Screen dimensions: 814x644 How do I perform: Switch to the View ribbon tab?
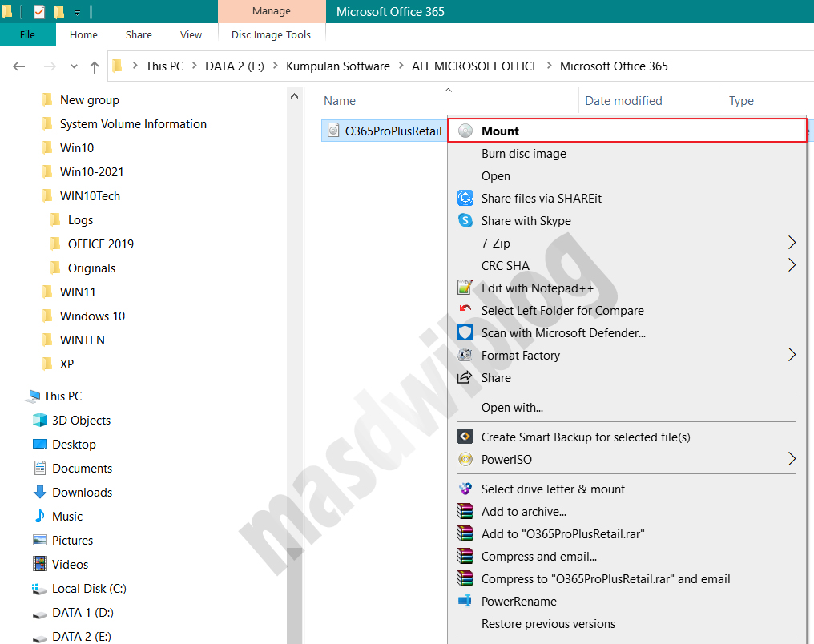click(191, 34)
